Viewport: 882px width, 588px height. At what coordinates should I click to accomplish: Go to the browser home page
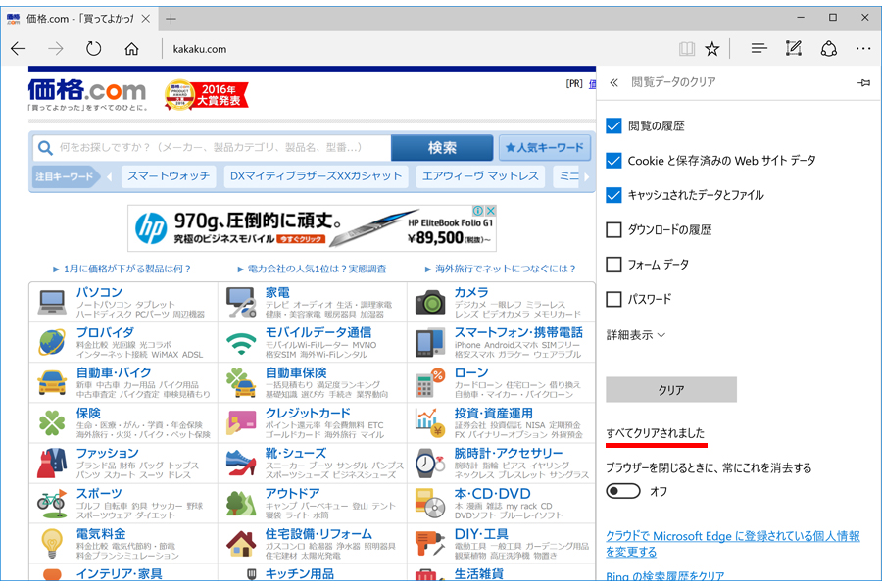point(131,49)
